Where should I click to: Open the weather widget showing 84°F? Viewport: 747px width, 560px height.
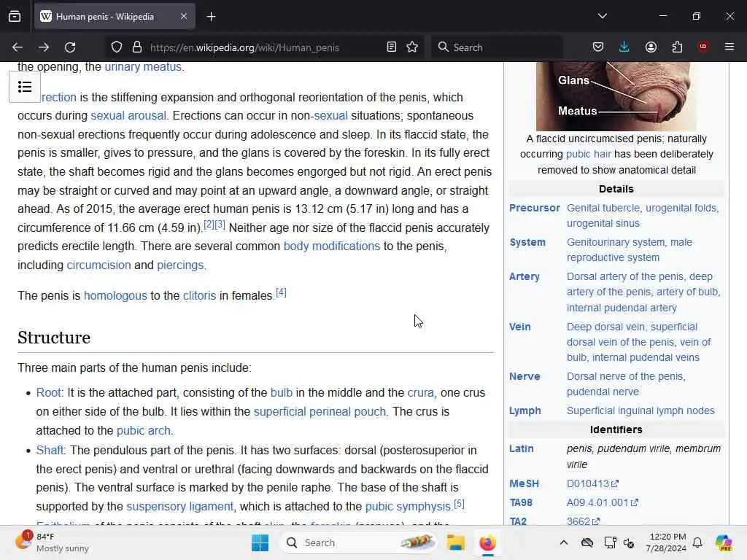[x=53, y=542]
